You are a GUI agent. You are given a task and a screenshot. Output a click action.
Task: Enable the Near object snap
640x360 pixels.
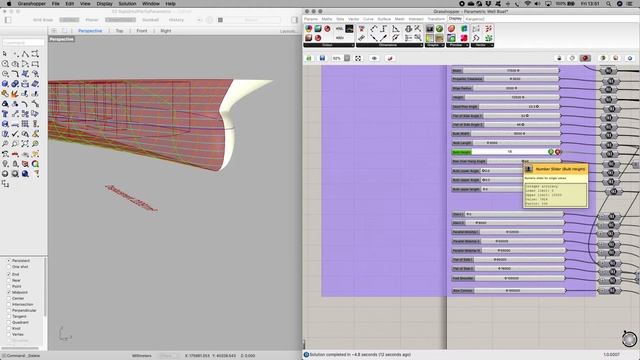pos(9,280)
